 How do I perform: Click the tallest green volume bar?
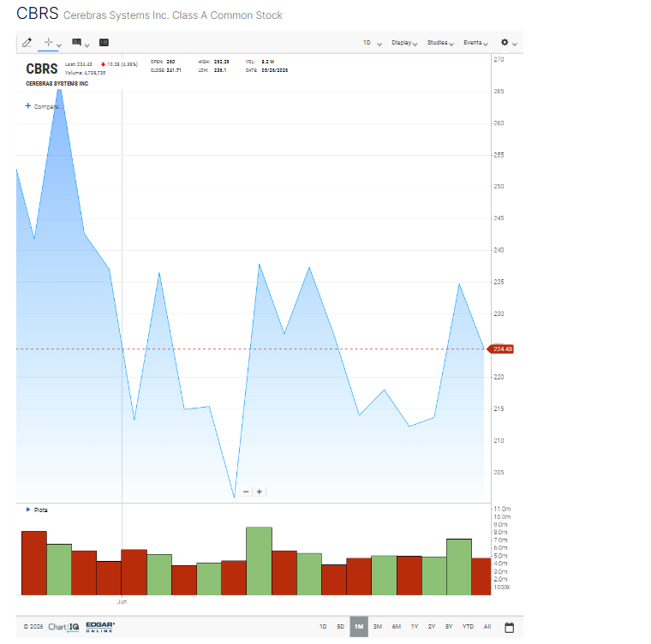[259, 561]
